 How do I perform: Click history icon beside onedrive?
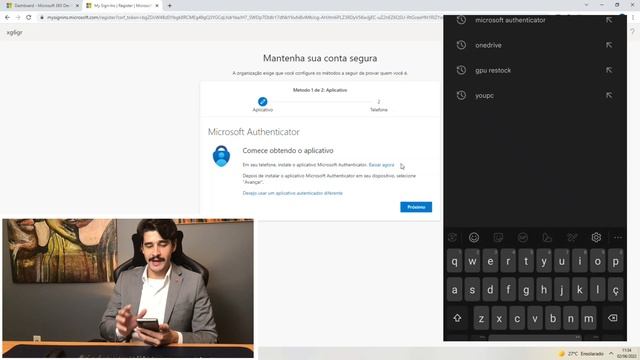[461, 45]
